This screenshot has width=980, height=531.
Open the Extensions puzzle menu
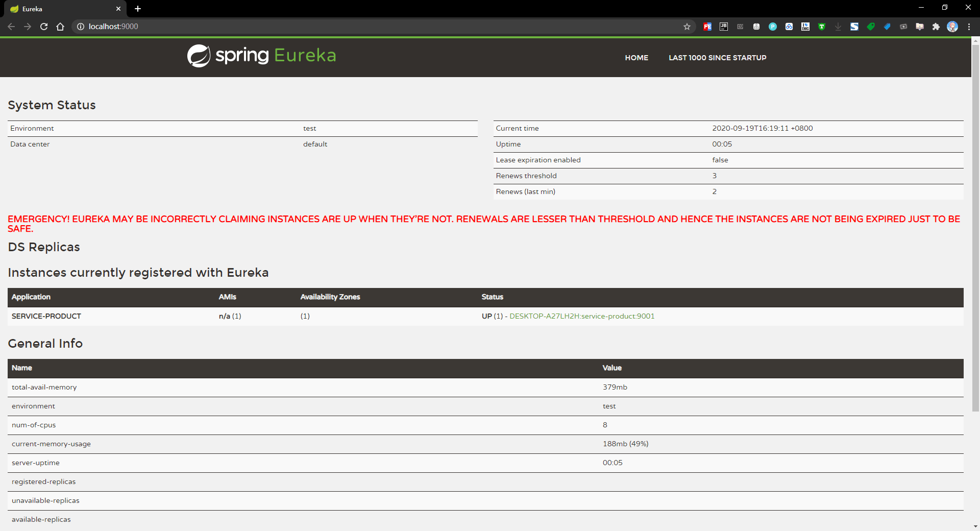[936, 27]
